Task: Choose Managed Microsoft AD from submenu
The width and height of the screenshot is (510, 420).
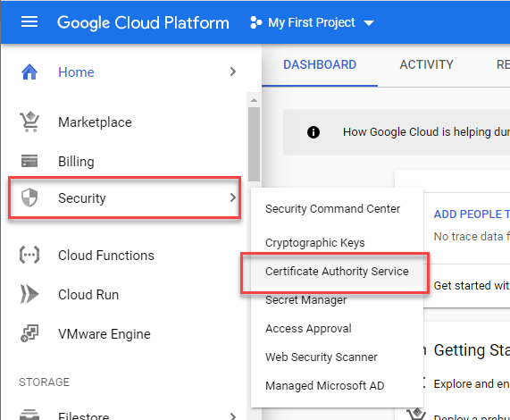Action: point(324,386)
